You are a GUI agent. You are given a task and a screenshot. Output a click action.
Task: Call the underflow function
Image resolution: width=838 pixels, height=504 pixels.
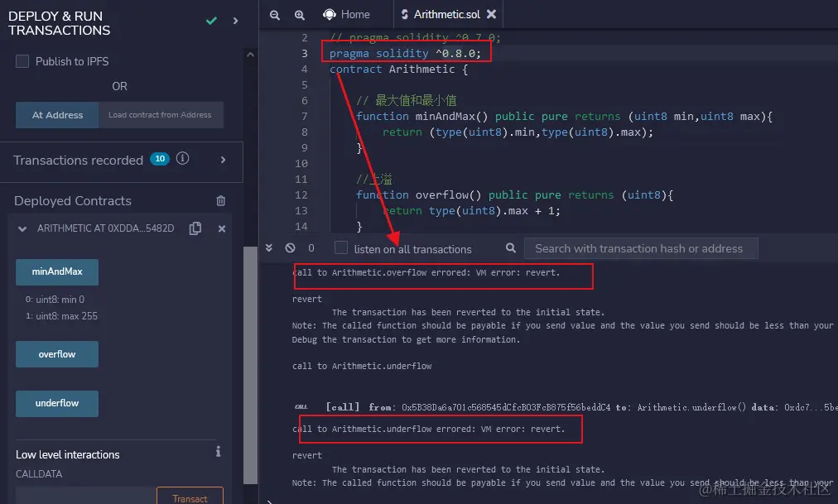[57, 403]
